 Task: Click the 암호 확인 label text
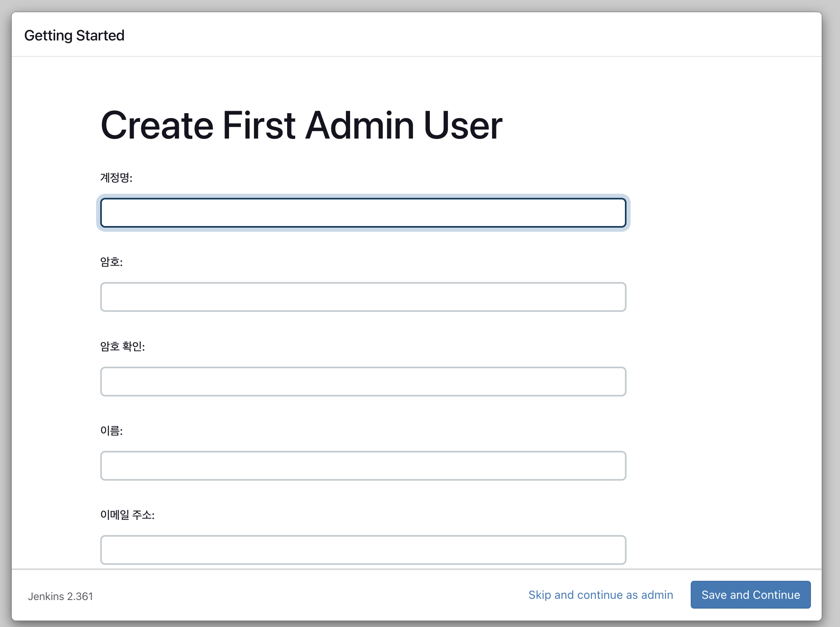[122, 347]
